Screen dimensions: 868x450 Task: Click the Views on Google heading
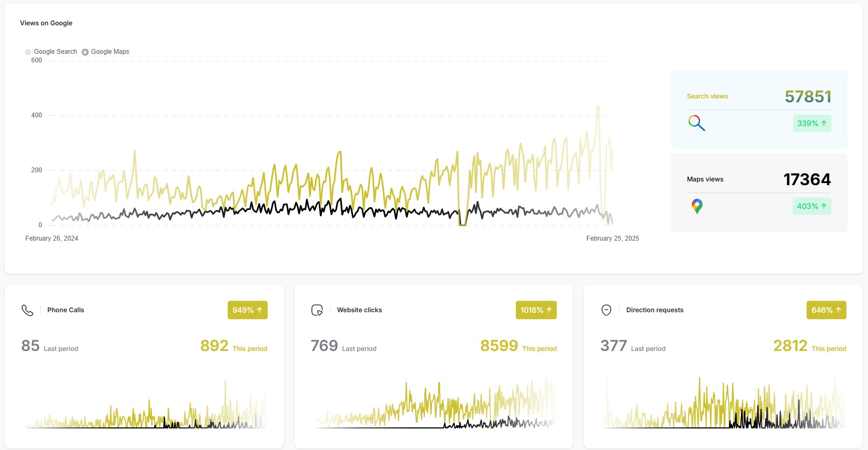tap(46, 23)
